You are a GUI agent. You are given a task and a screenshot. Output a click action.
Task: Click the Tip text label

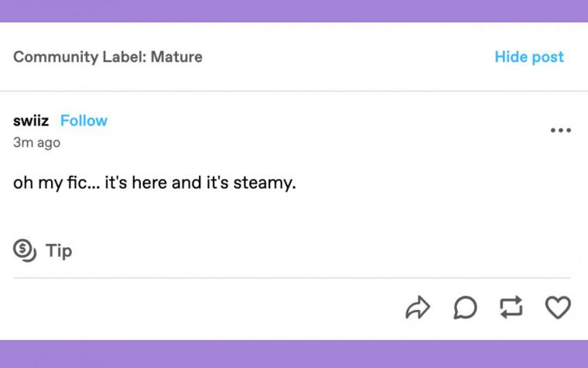(59, 250)
